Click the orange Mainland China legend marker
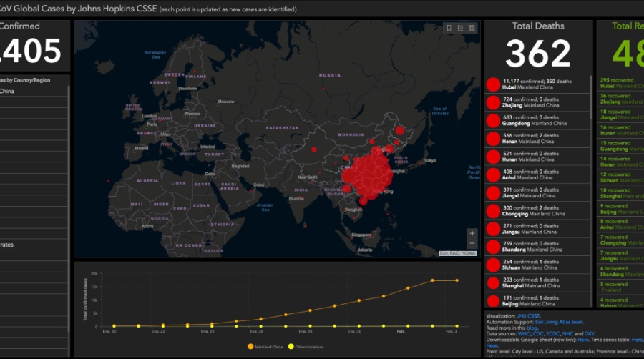The image size is (644, 359). point(250,347)
